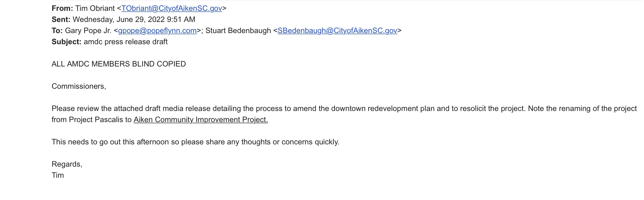Open the TObriant@CityofAikenSC.gov email link
Image resolution: width=644 pixels, height=200 pixels.
coord(172,8)
